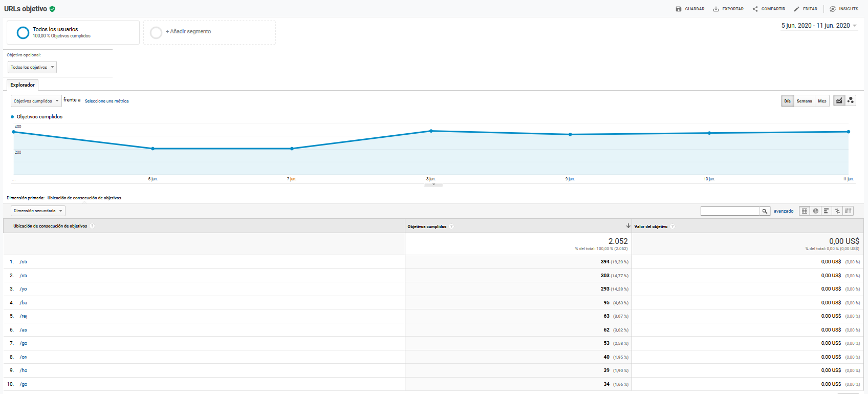The height and width of the screenshot is (394, 868).
Task: Click help icon next to Objetivos cumplidos header
Action: [451, 226]
